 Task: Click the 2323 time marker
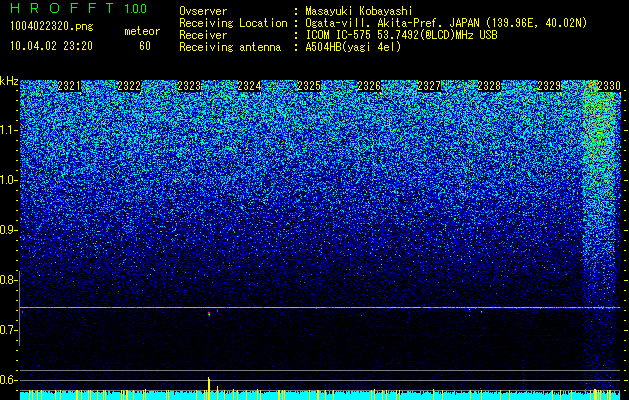(x=189, y=86)
